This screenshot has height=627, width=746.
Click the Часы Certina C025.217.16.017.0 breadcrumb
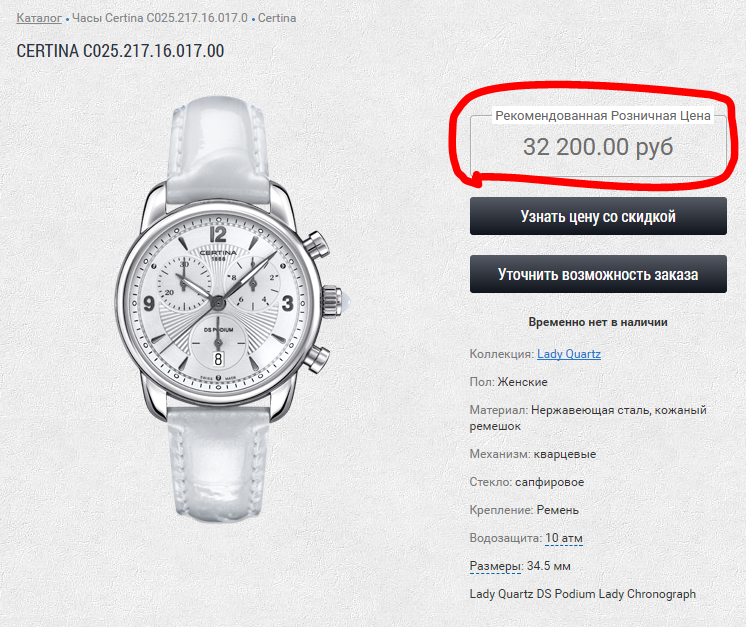coord(159,19)
